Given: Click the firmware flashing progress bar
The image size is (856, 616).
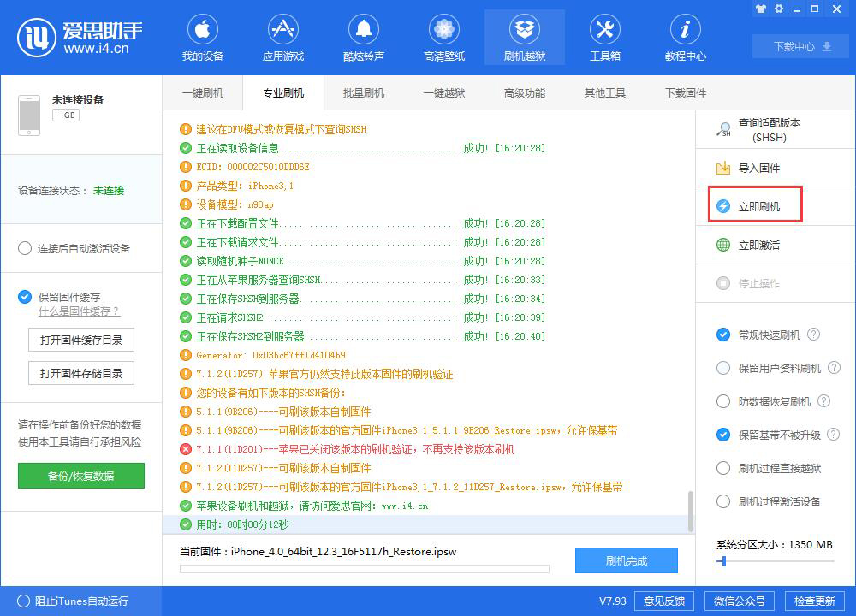Looking at the screenshot, I should click(x=364, y=569).
